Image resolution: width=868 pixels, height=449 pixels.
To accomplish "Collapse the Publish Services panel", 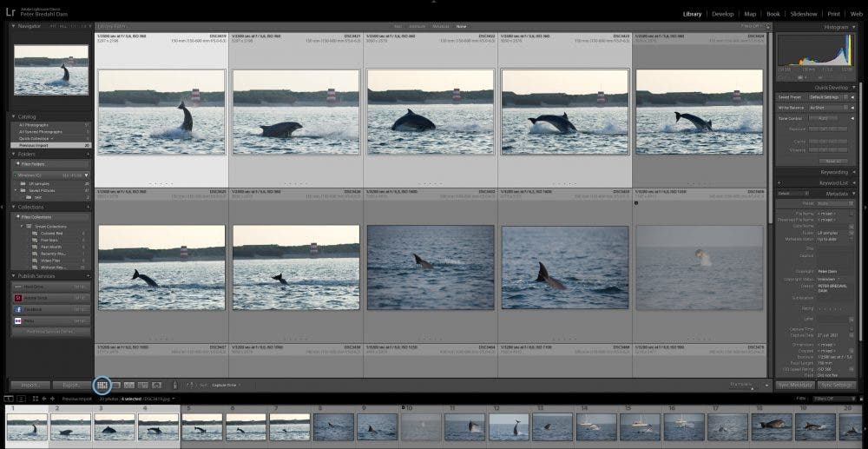I will click(13, 275).
